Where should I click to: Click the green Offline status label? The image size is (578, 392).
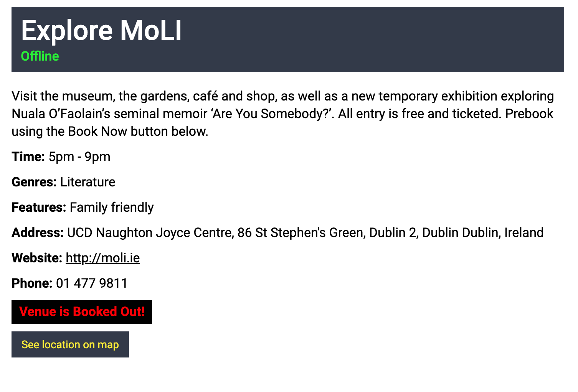pos(40,56)
